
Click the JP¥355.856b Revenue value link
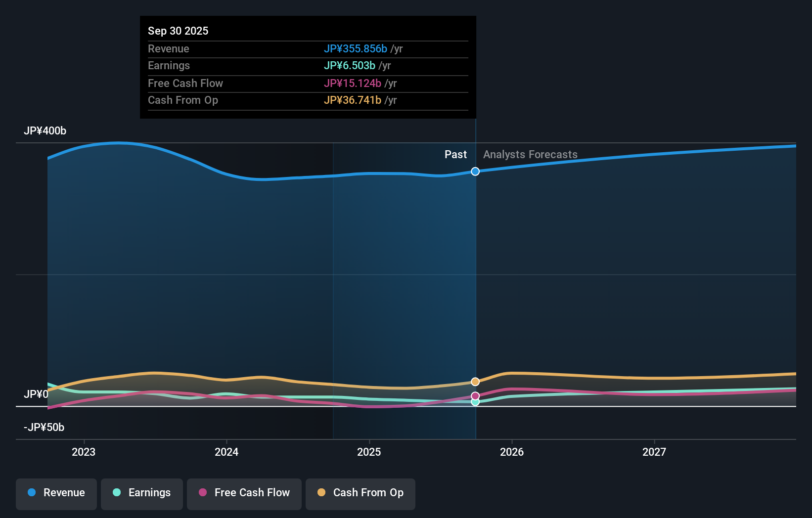[356, 48]
